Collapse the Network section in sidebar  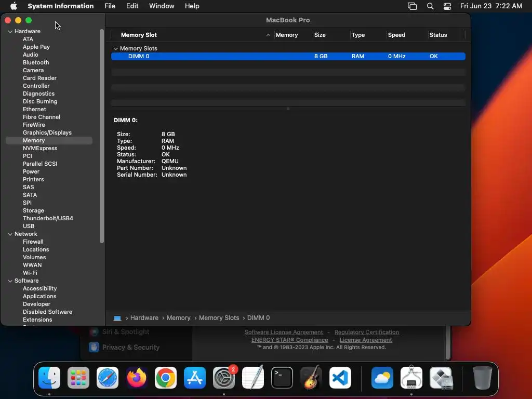pyautogui.click(x=10, y=234)
